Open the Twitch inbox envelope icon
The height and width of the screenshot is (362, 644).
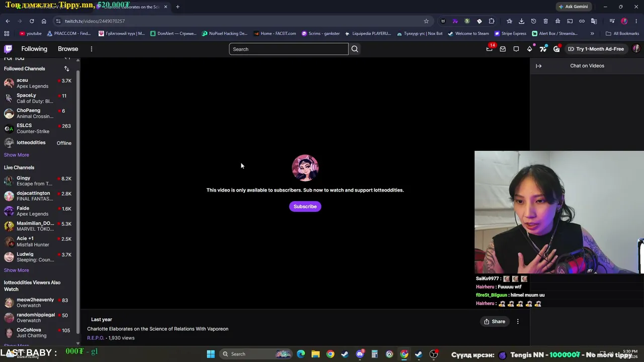(503, 49)
